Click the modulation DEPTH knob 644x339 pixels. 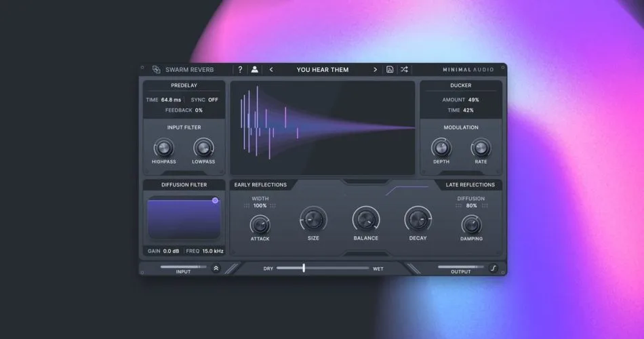pyautogui.click(x=441, y=148)
